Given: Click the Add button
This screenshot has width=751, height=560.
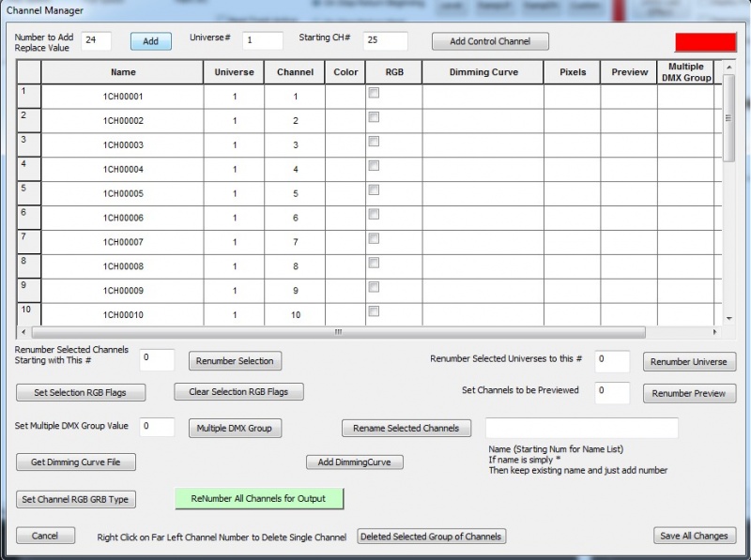Looking at the screenshot, I should click(150, 41).
